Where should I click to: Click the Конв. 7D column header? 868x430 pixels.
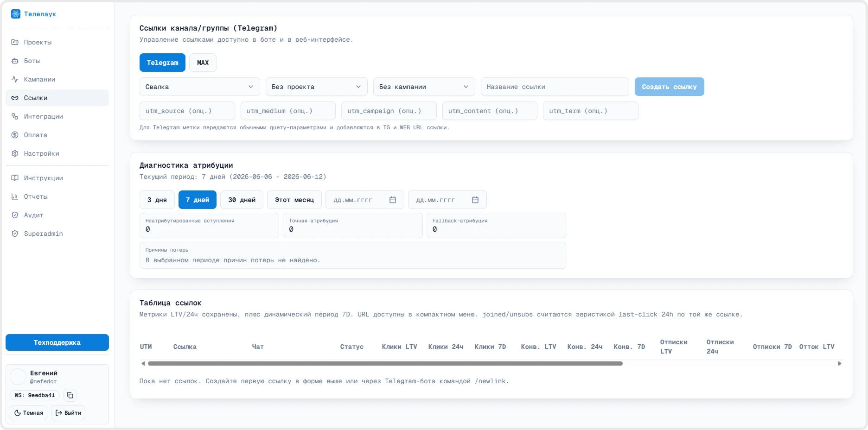tap(630, 347)
